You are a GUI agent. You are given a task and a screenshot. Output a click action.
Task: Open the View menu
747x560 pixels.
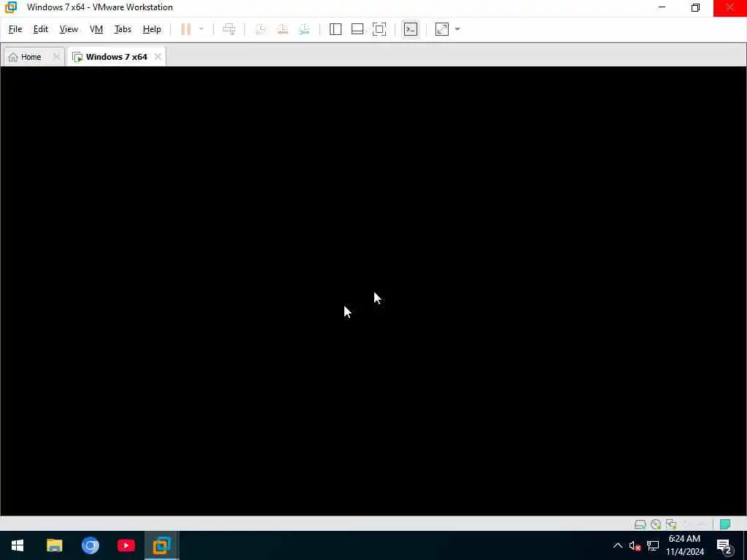(69, 29)
